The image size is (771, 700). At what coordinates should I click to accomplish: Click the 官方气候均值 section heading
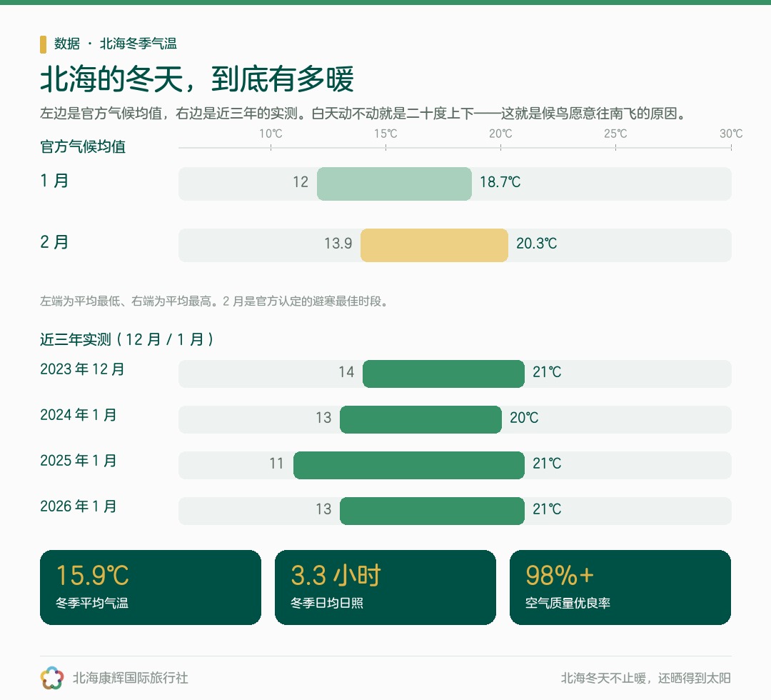pos(83,146)
